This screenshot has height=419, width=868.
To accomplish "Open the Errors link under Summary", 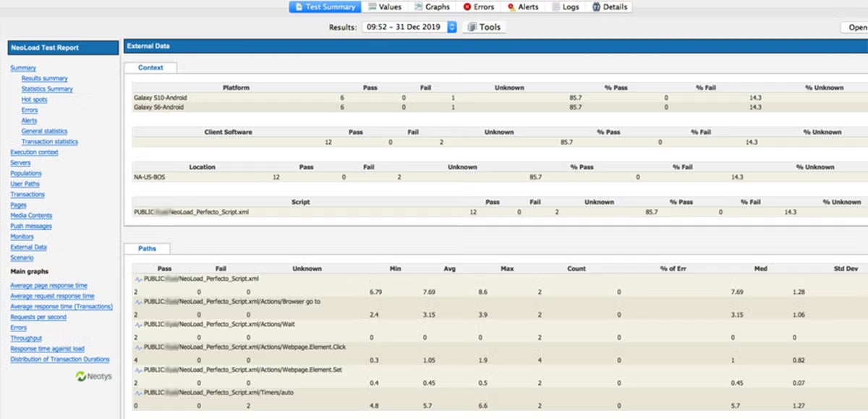I will [29, 110].
